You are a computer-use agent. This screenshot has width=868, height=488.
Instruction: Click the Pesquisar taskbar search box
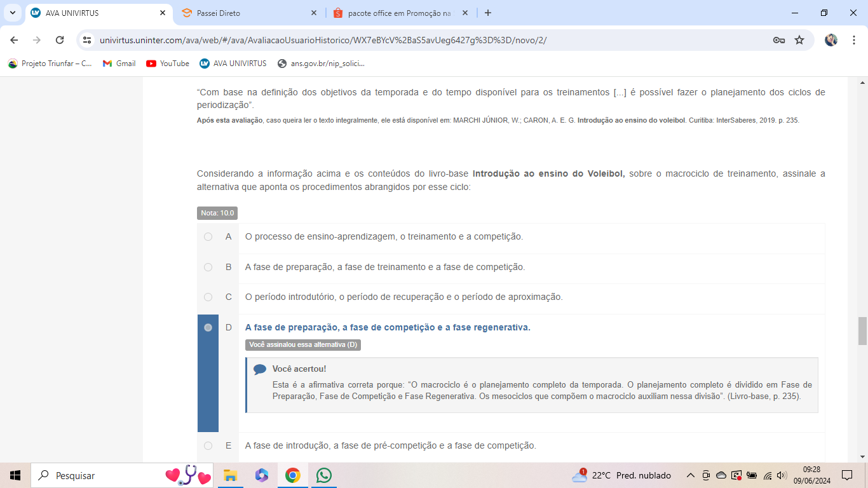pos(102,475)
